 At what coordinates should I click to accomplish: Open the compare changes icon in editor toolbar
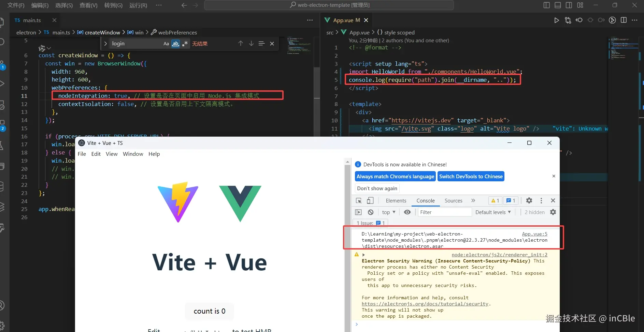click(568, 20)
